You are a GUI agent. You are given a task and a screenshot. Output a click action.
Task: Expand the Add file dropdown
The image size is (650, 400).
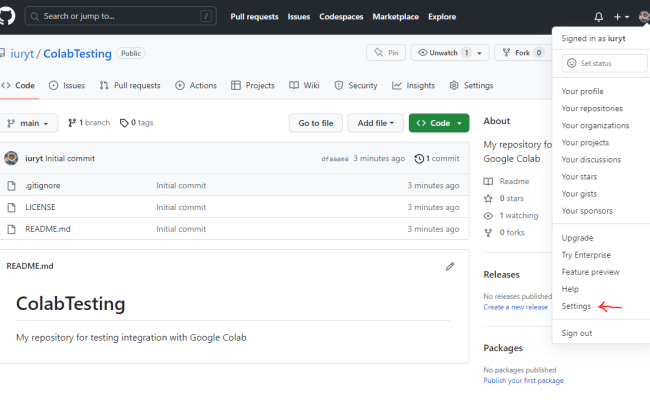tap(376, 123)
